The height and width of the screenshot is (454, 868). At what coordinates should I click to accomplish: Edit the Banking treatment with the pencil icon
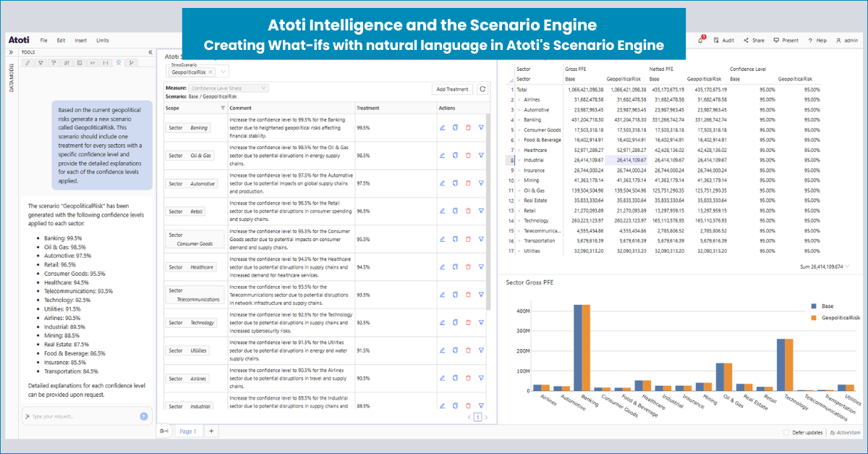pyautogui.click(x=442, y=127)
